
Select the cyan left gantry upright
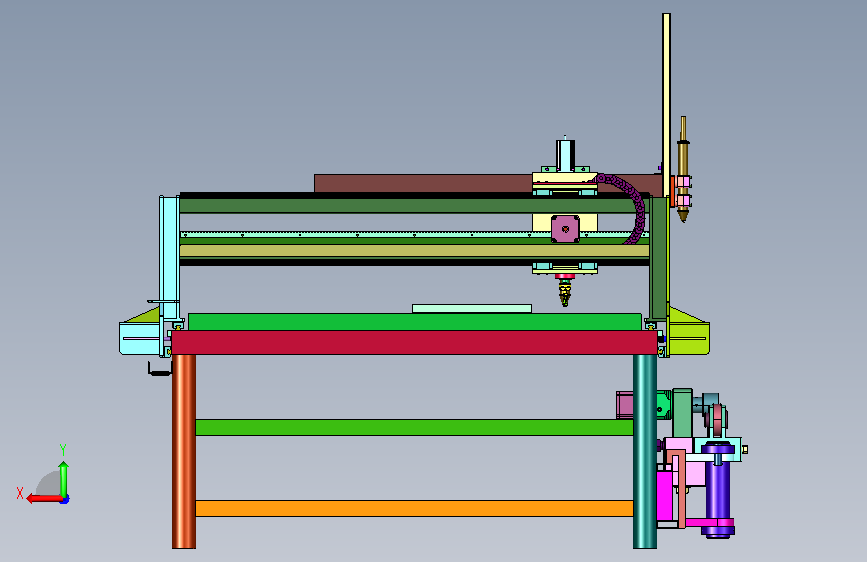pyautogui.click(x=169, y=257)
